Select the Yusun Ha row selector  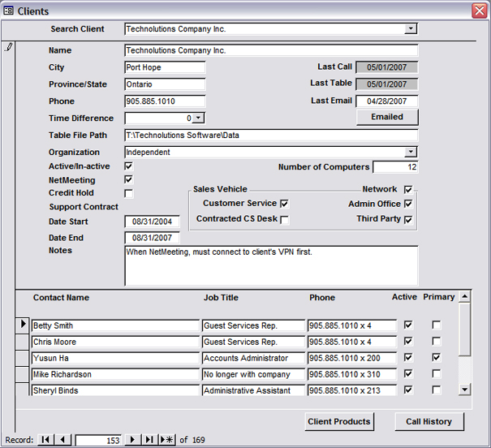coord(22,358)
